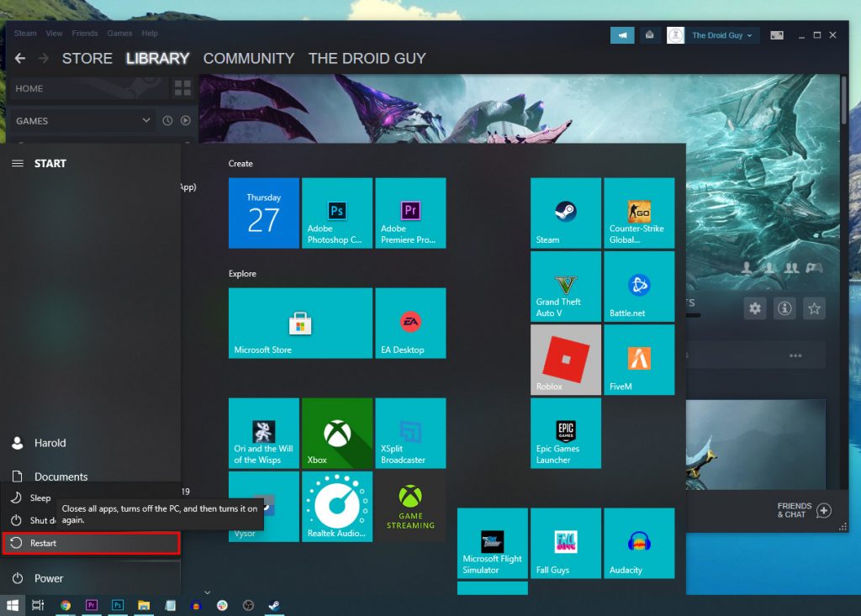This screenshot has width=861, height=616.
Task: Open OBS Studio from the taskbar
Action: [x=248, y=605]
